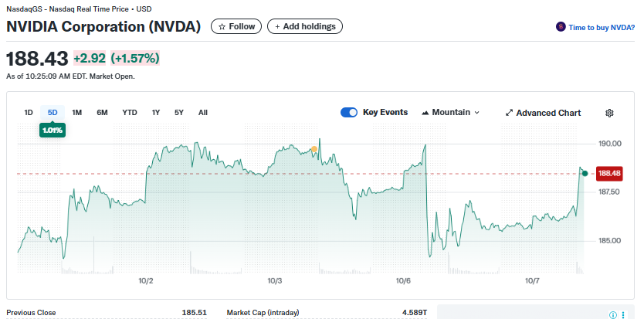Click the orange key event dot on chart
The width and height of the screenshot is (644, 319).
point(314,148)
